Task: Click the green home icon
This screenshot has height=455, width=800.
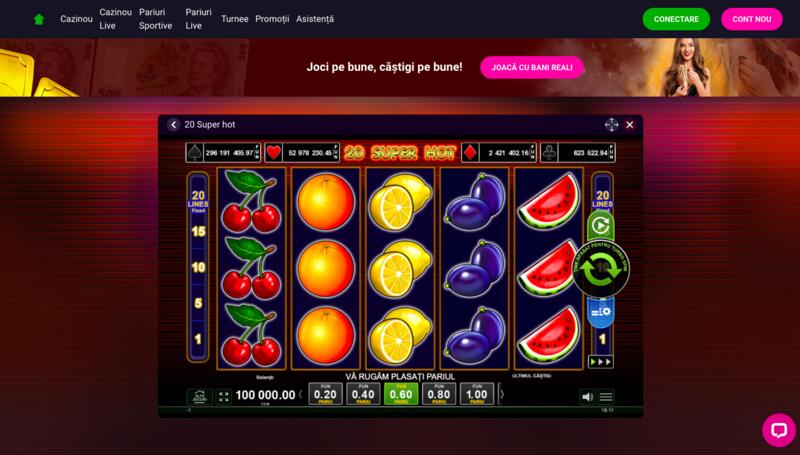Action: click(39, 19)
